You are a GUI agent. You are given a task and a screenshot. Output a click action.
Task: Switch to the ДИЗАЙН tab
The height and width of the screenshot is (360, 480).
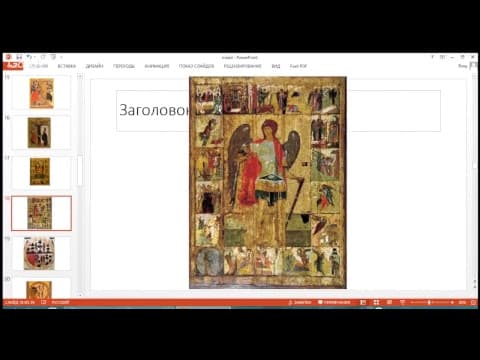tap(95, 66)
